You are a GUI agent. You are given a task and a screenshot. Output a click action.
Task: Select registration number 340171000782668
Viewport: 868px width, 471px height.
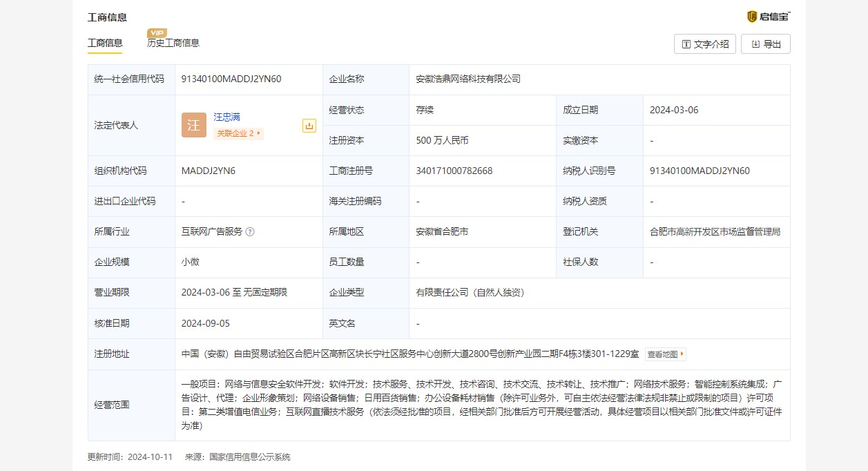[x=454, y=171]
